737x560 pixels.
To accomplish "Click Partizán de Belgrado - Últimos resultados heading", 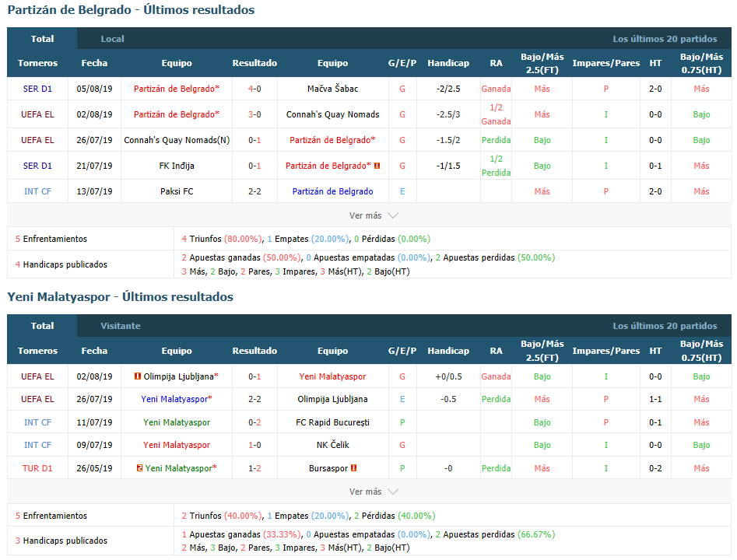I will [x=132, y=10].
